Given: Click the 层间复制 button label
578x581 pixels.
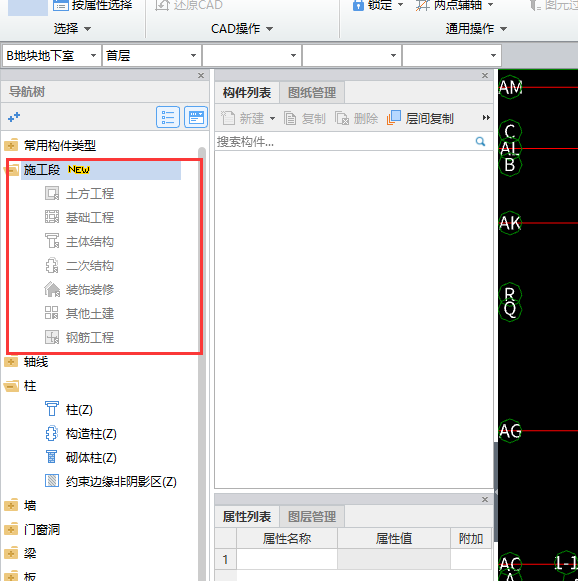Looking at the screenshot, I should [429, 119].
